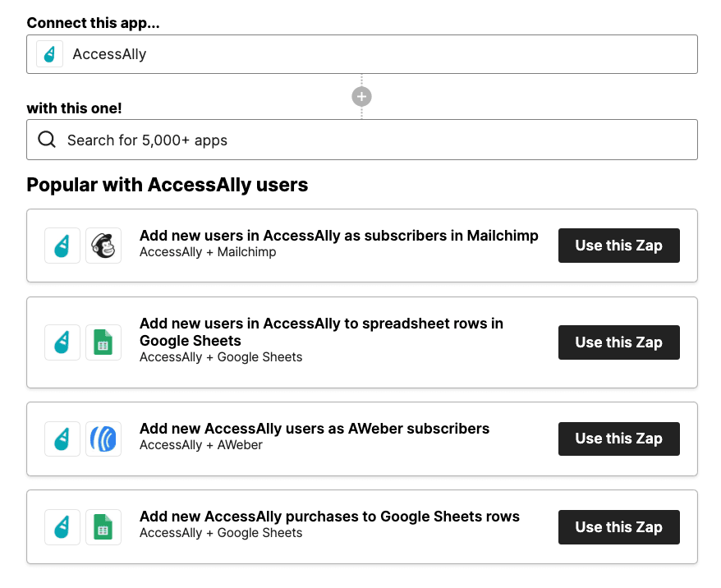Click the Mailchimp monkey icon
This screenshot has height=588, width=721.
(x=103, y=245)
